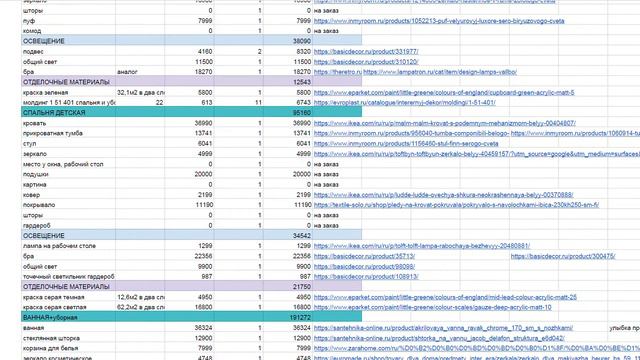Open the eparket gauze-deep paint link
This screenshot has width=640, height=360.
coord(433,307)
